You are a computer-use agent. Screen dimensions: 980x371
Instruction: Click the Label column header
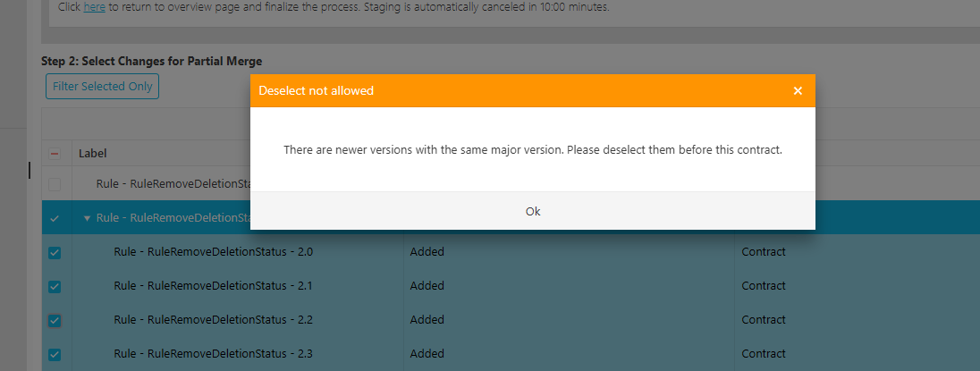click(x=93, y=154)
